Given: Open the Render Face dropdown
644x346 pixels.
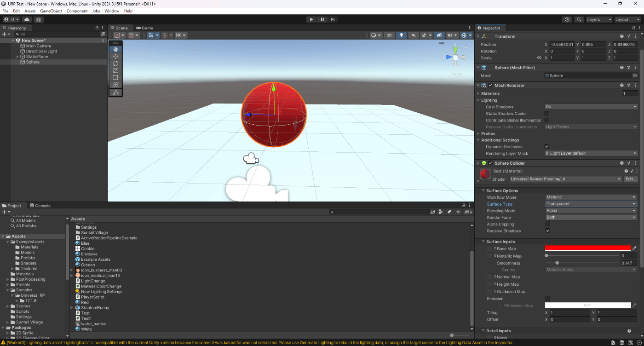Looking at the screenshot, I should [591, 217].
